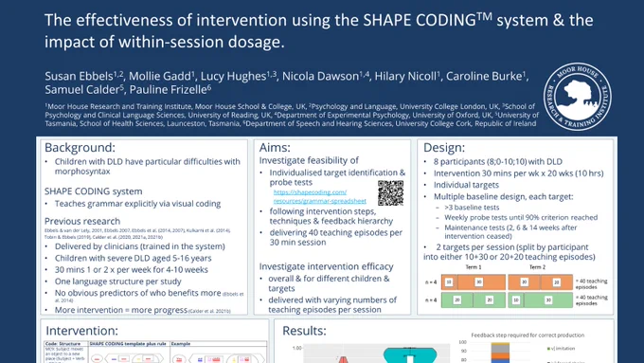Viewport: 644px width, 363px height.
Task: Click 'More intervention = more progress' bullet
Action: (x=121, y=310)
